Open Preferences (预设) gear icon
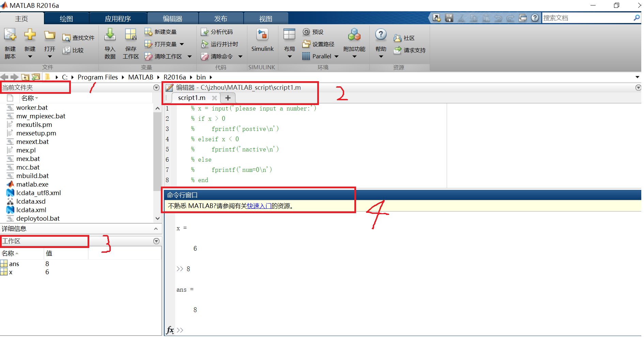The width and height of the screenshot is (644, 337). point(306,32)
